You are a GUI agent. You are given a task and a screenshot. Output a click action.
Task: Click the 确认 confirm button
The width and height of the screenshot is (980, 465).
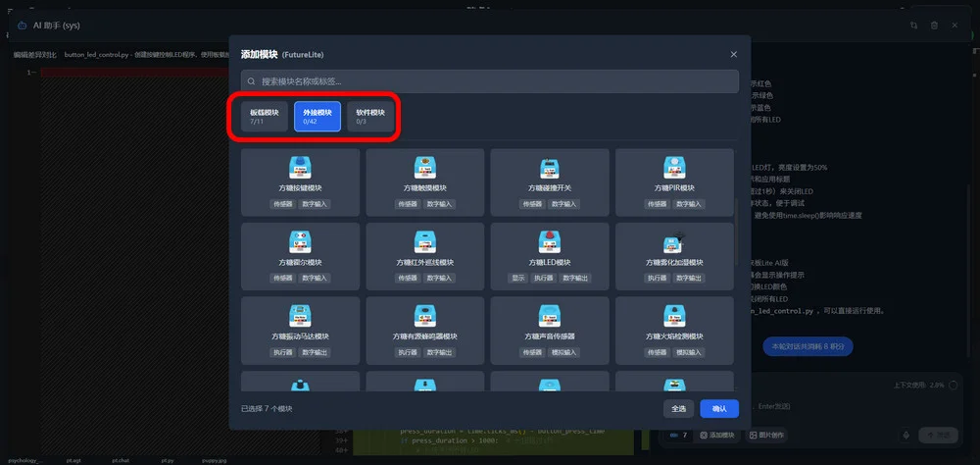click(x=719, y=408)
